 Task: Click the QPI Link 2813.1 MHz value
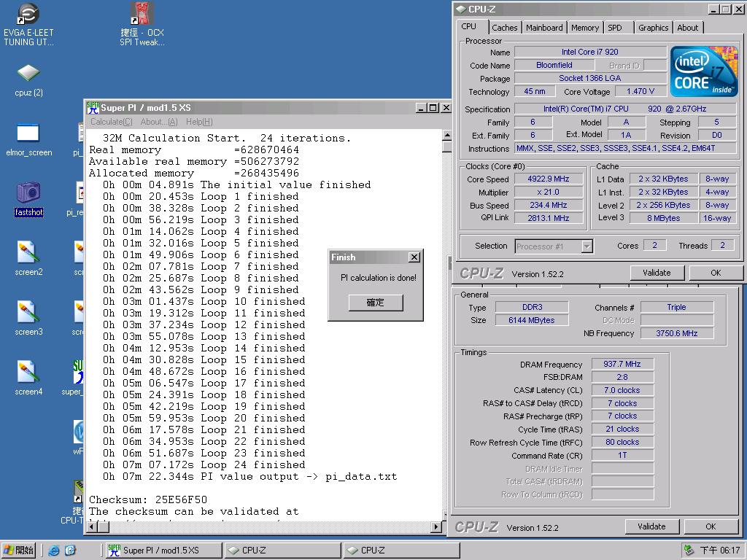548,218
